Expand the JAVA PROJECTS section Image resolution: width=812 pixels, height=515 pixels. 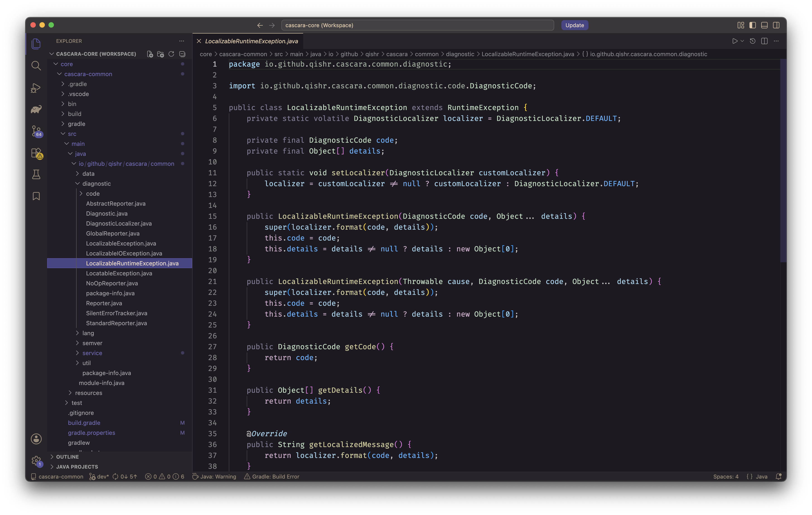coord(119,467)
